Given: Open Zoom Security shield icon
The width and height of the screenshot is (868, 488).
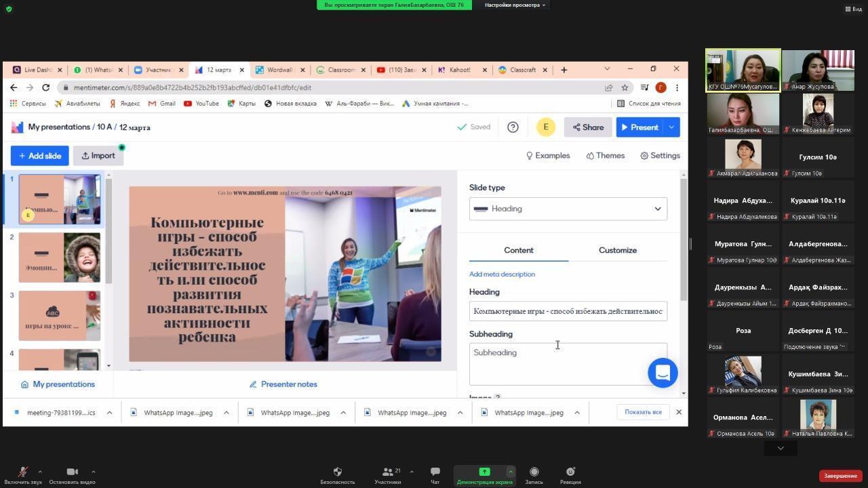Looking at the screenshot, I should pos(337,472).
